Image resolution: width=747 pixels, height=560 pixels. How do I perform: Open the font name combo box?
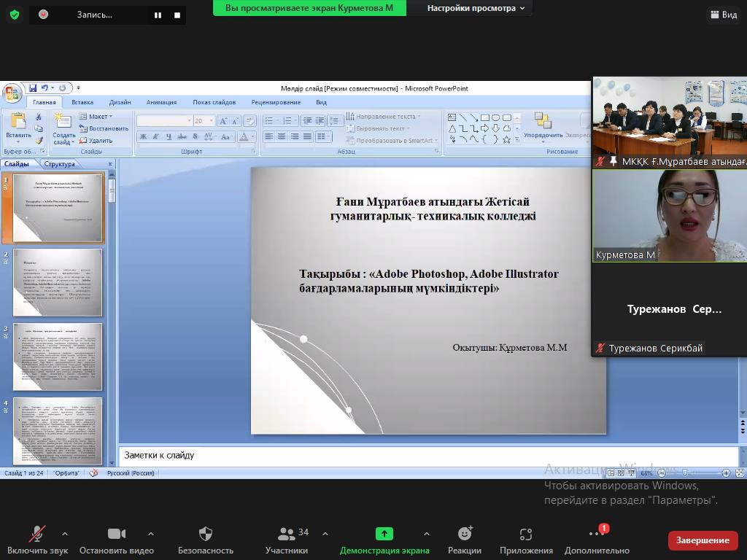164,121
